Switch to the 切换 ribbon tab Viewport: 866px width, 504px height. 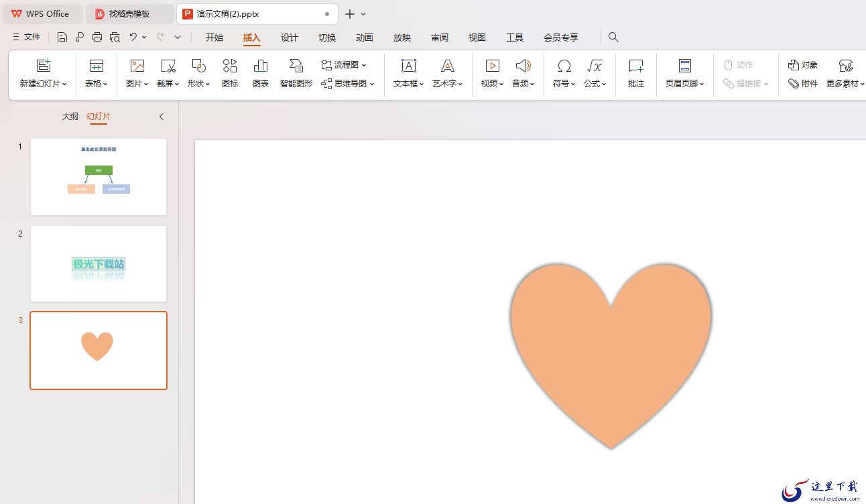327,38
